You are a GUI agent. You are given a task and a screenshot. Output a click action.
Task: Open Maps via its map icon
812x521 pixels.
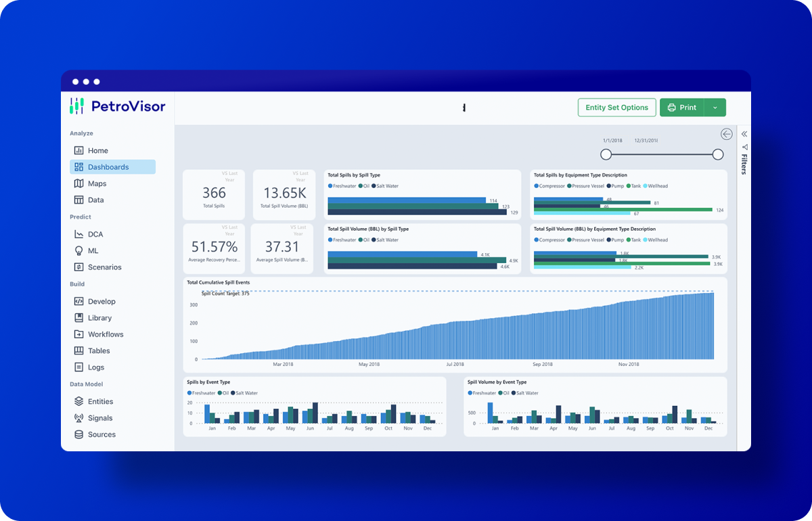point(78,183)
